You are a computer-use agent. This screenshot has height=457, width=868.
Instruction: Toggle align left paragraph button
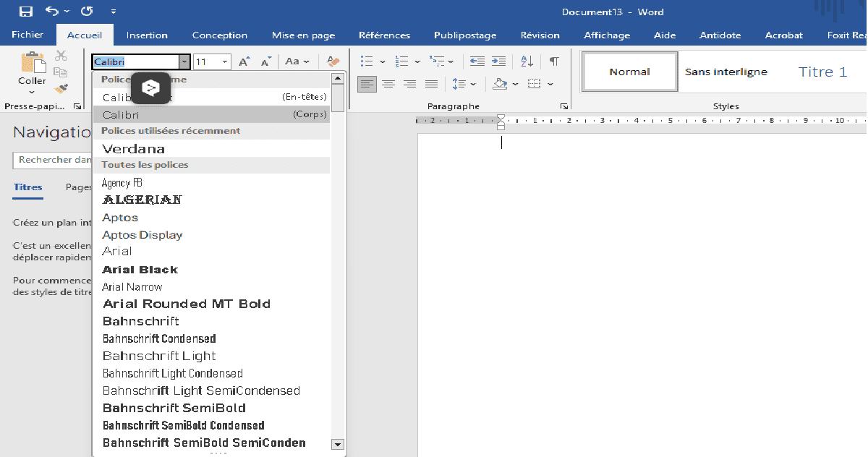point(367,84)
